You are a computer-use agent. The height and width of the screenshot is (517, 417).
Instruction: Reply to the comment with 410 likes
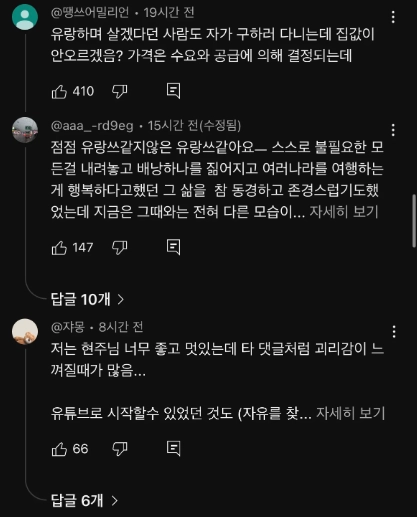pos(173,91)
